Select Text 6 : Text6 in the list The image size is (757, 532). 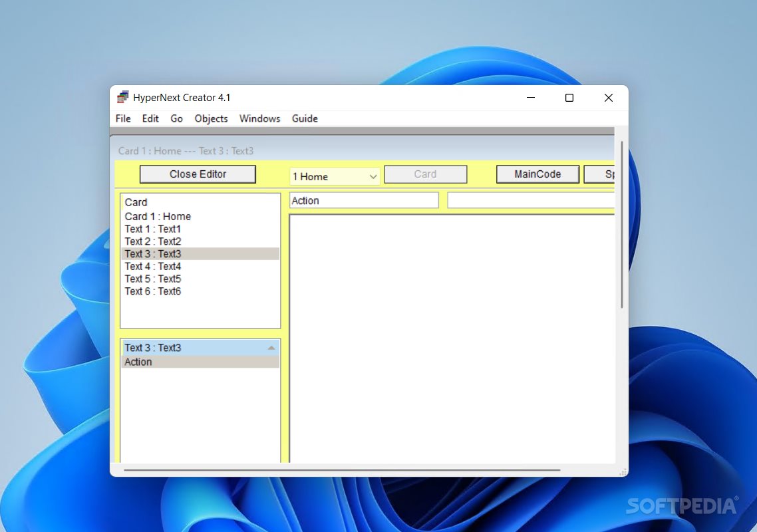(200, 291)
